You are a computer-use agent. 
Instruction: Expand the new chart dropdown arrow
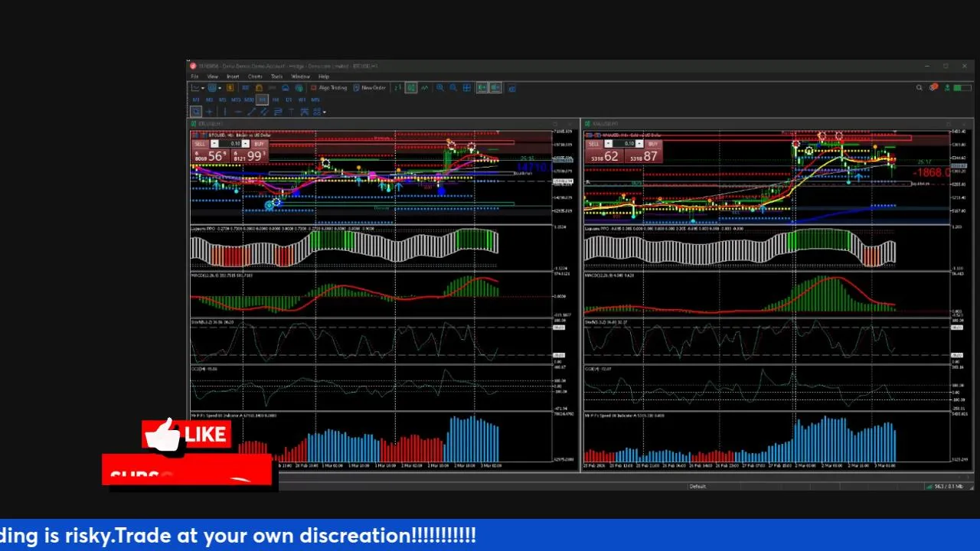coord(203,88)
